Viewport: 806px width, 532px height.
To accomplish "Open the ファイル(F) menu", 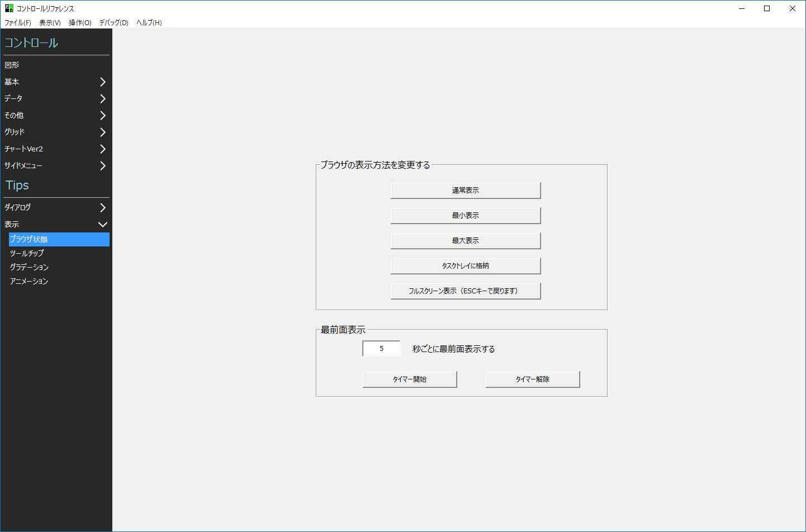I will (x=18, y=23).
